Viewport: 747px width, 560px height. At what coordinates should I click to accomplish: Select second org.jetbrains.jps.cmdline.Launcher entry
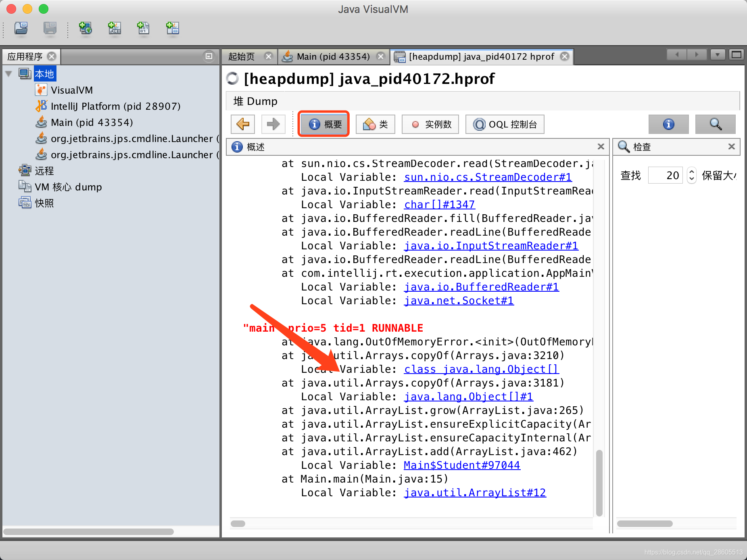point(135,155)
